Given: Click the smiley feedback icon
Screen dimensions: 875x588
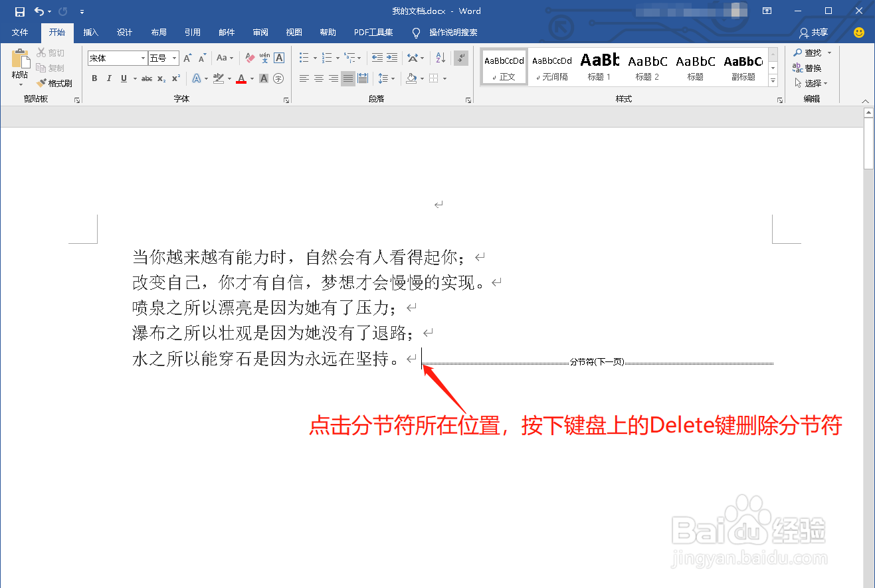Looking at the screenshot, I should [859, 32].
